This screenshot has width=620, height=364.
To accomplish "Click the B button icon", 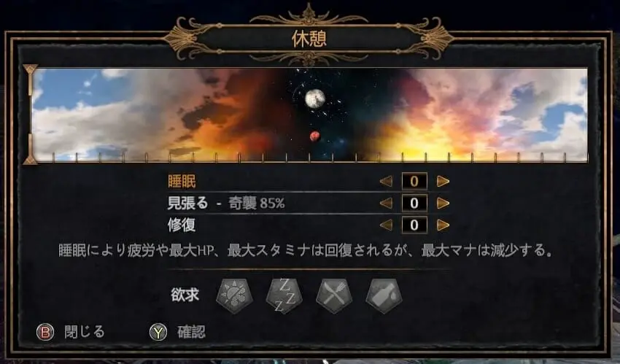I will (45, 332).
